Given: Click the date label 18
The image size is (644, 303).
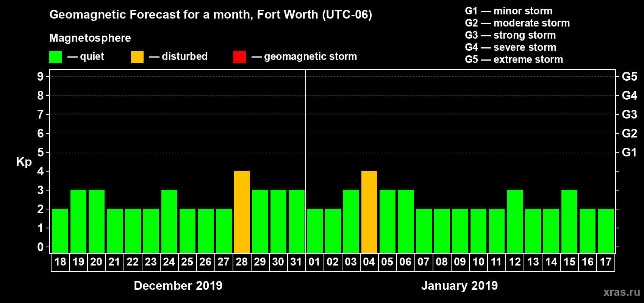Looking at the screenshot, I should (x=60, y=262).
